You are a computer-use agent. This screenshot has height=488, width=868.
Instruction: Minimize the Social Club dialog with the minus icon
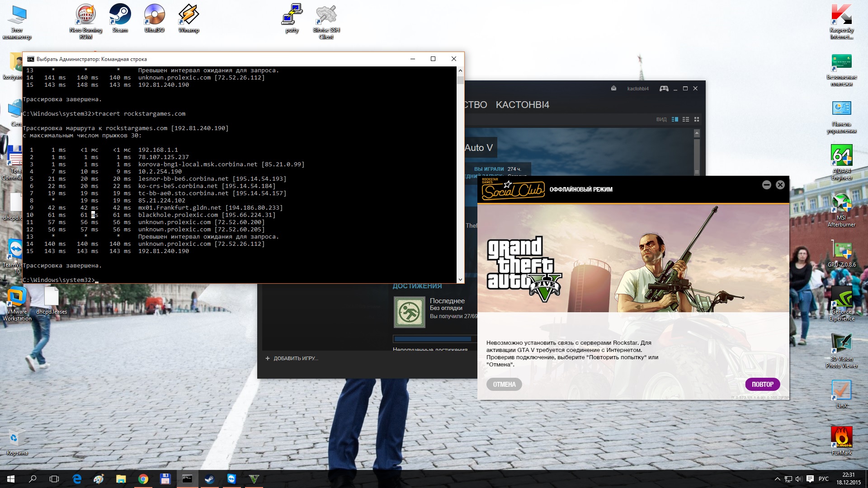pyautogui.click(x=766, y=185)
